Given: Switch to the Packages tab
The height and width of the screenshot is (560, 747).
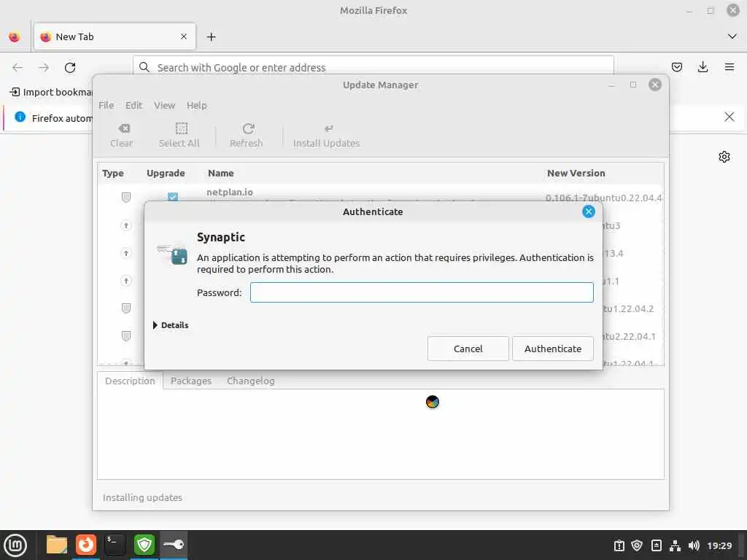Looking at the screenshot, I should pyautogui.click(x=191, y=381).
